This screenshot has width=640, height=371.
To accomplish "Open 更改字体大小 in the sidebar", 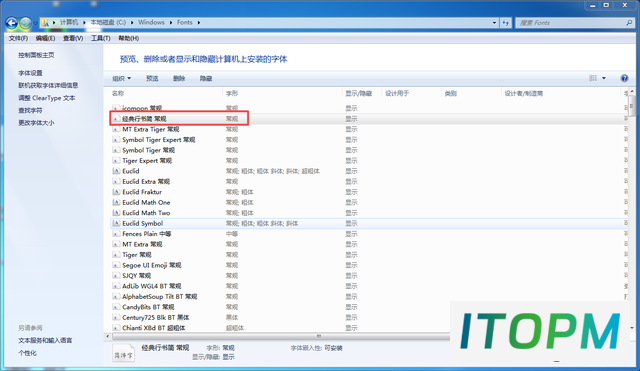I will pyautogui.click(x=36, y=122).
